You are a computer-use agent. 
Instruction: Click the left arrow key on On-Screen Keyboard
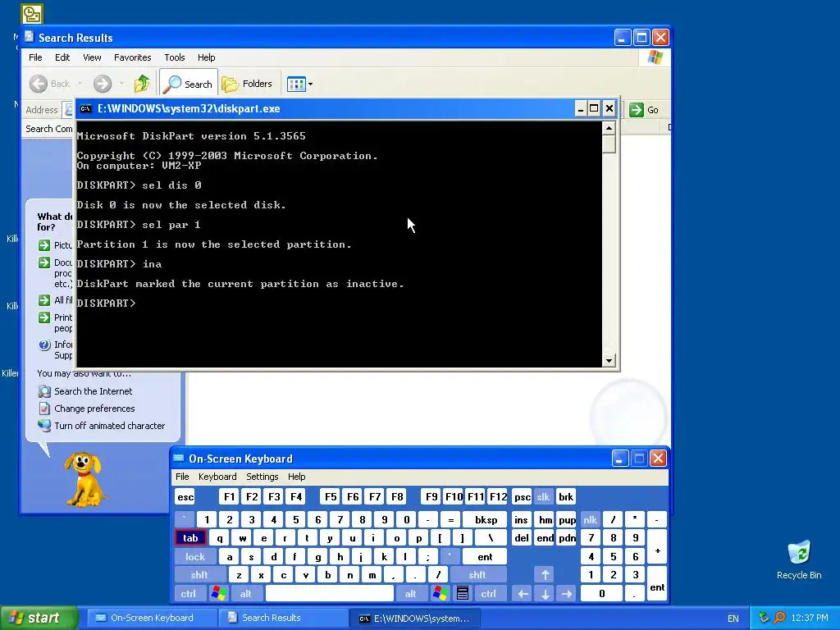tap(523, 594)
